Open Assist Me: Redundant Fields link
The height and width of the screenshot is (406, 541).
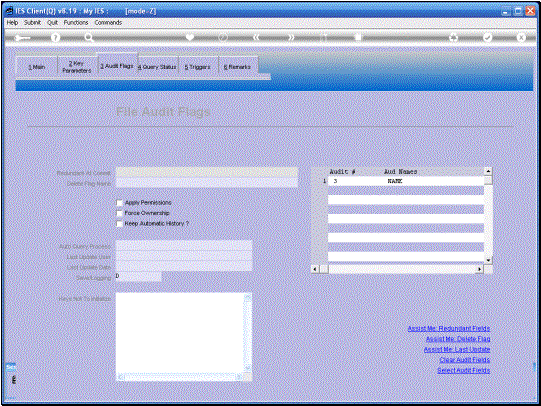pyautogui.click(x=449, y=328)
